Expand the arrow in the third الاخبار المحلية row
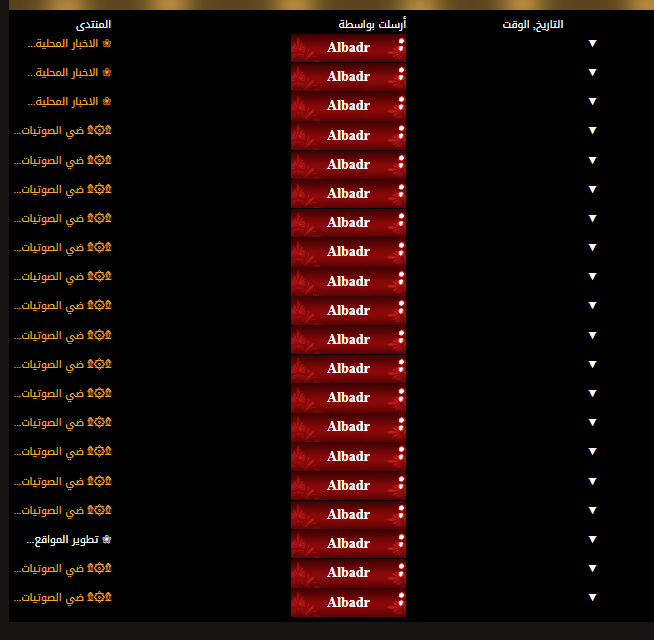654x640 pixels. tap(592, 102)
